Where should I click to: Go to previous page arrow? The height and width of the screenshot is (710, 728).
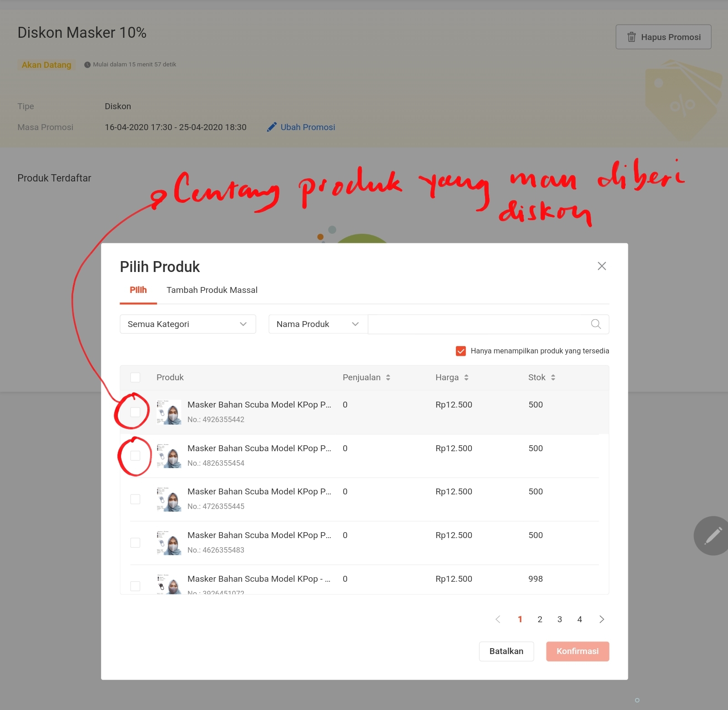coord(498,619)
